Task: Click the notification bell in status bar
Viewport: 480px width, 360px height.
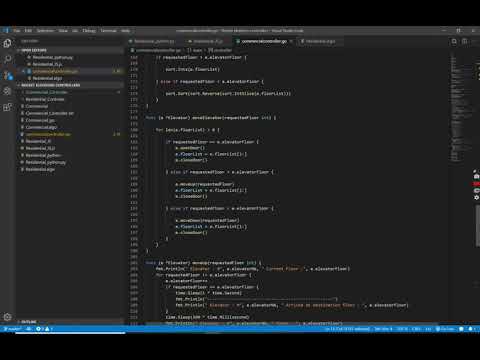Action: tap(470, 329)
